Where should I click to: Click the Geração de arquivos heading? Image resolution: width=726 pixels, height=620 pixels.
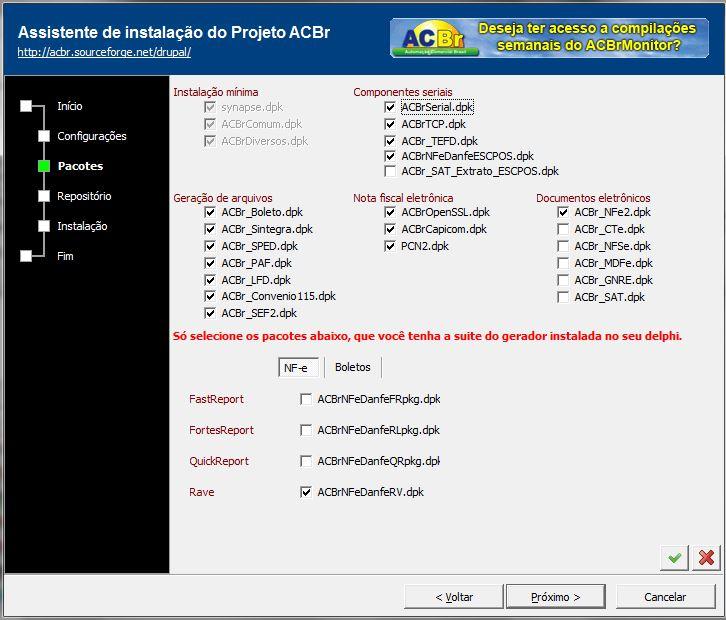pyautogui.click(x=223, y=198)
